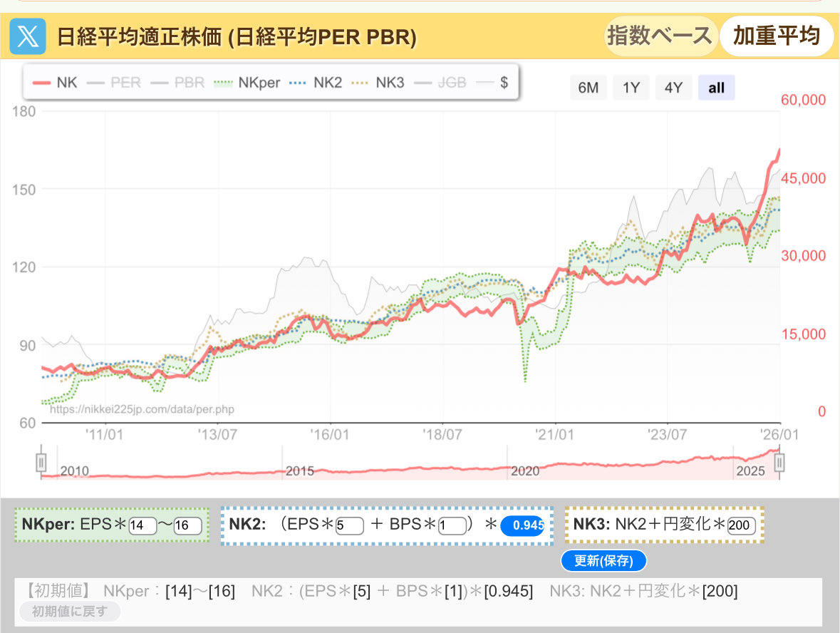Click x-axis label '13/07
840x633 pixels.
click(217, 435)
